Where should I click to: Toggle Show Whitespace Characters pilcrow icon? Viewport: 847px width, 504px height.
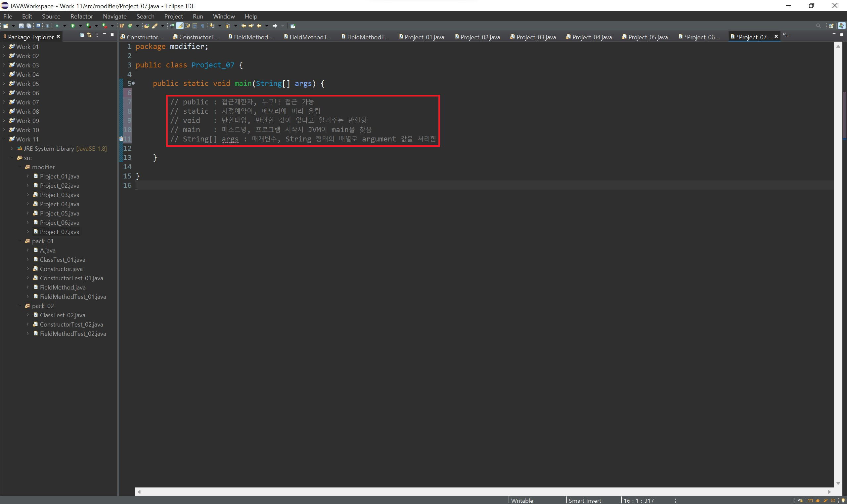tap(202, 26)
